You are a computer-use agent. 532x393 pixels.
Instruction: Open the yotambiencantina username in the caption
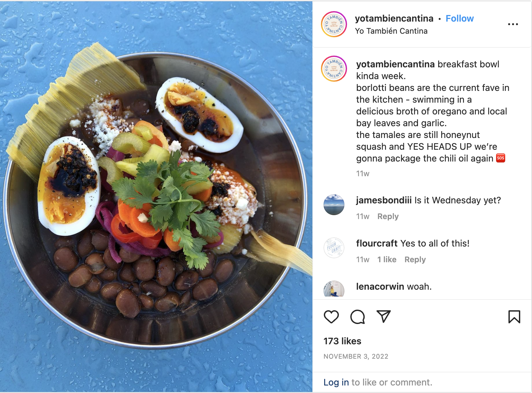(x=395, y=64)
